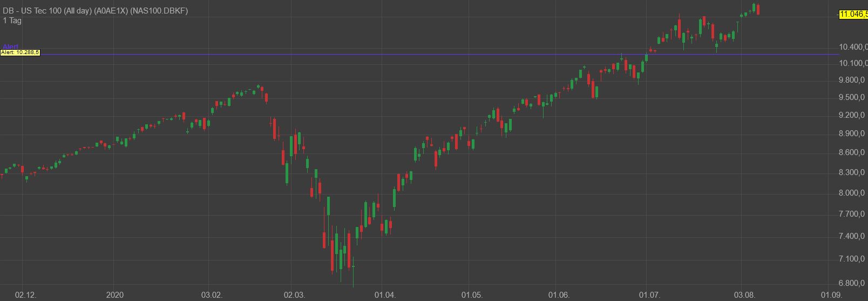Click the 03.02. date axis label

(x=212, y=295)
